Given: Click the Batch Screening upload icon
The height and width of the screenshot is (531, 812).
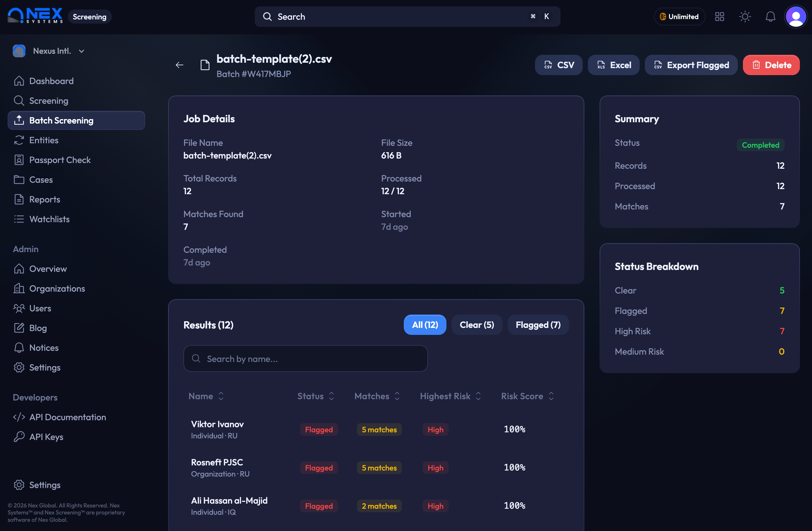Looking at the screenshot, I should (x=19, y=120).
